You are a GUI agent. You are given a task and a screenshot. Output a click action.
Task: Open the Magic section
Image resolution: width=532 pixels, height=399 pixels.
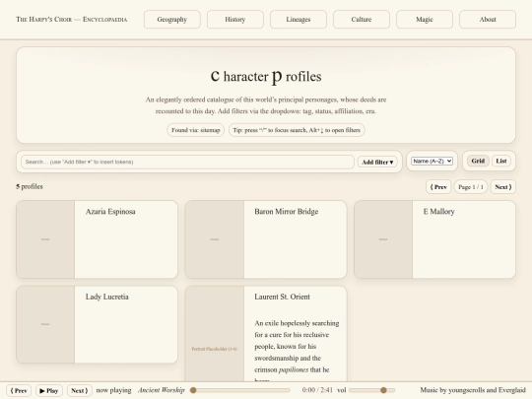pos(425,20)
